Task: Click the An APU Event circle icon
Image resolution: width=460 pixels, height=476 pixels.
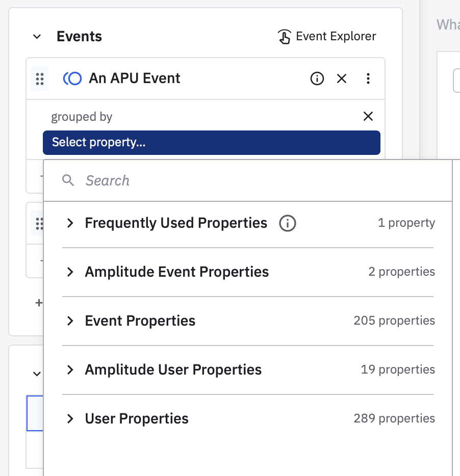Action: click(x=72, y=78)
